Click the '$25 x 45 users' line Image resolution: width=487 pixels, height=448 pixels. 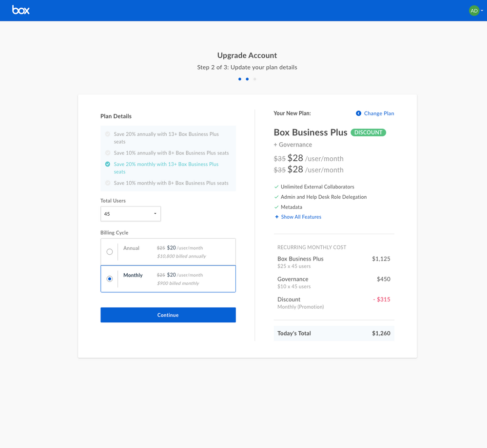coord(294,266)
